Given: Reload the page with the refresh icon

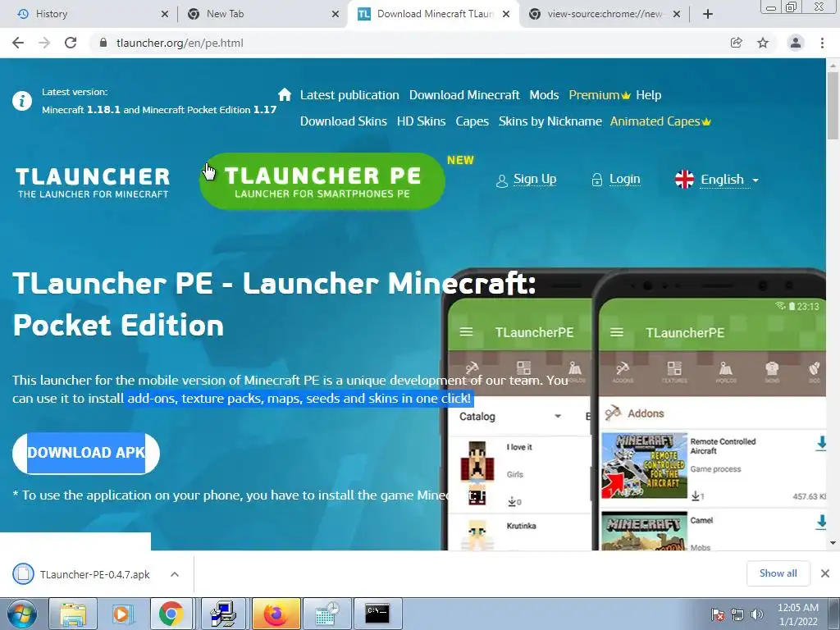Looking at the screenshot, I should point(71,43).
